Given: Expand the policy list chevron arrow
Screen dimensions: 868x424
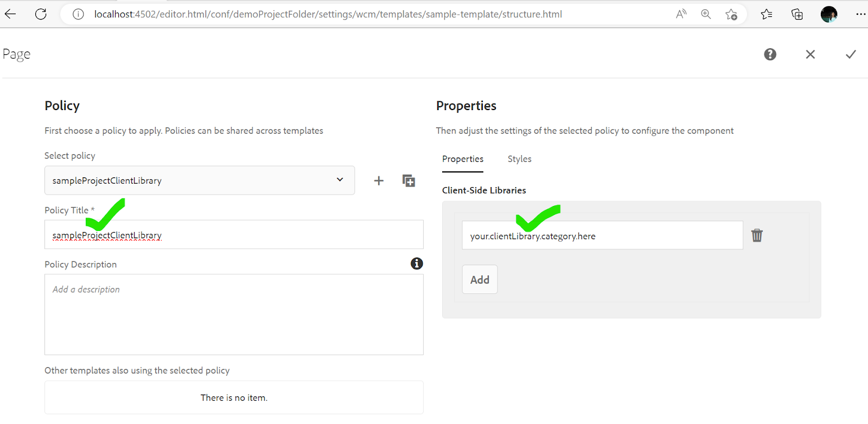Looking at the screenshot, I should pos(340,180).
